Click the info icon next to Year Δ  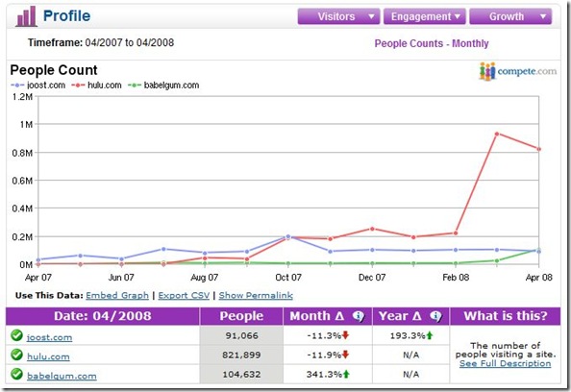click(x=435, y=316)
